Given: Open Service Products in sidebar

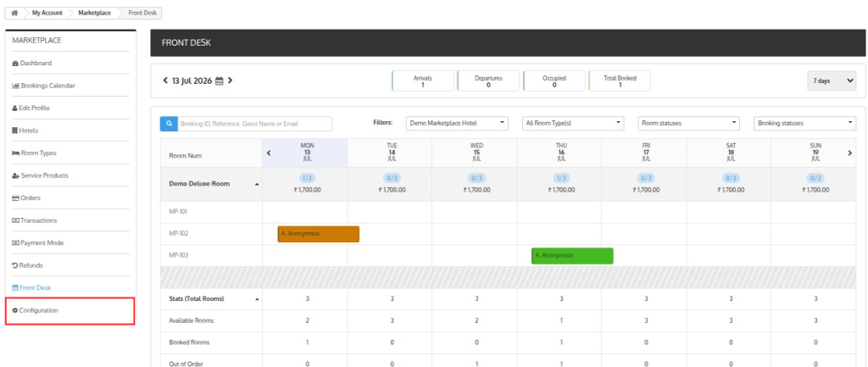Looking at the screenshot, I should tap(40, 175).
